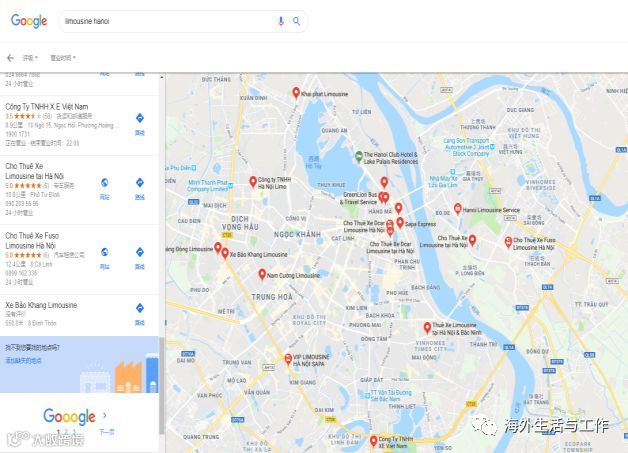Select the Cho Thuê Xe Fuso pin on map

[508, 242]
